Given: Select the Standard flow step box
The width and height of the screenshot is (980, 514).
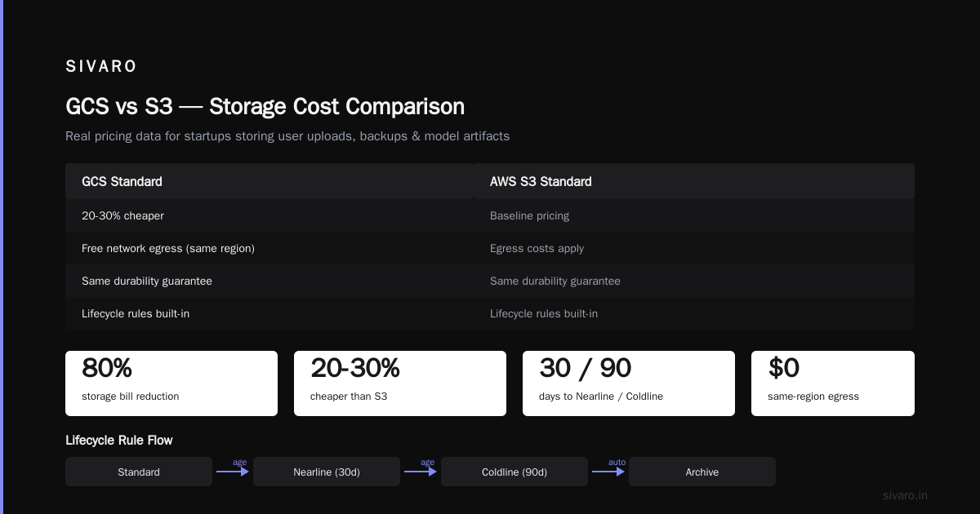Looking at the screenshot, I should pyautogui.click(x=139, y=472).
